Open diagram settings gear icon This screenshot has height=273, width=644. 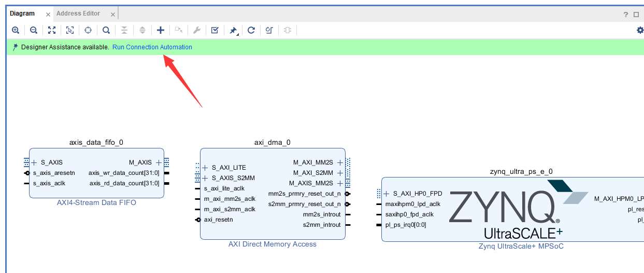click(640, 30)
